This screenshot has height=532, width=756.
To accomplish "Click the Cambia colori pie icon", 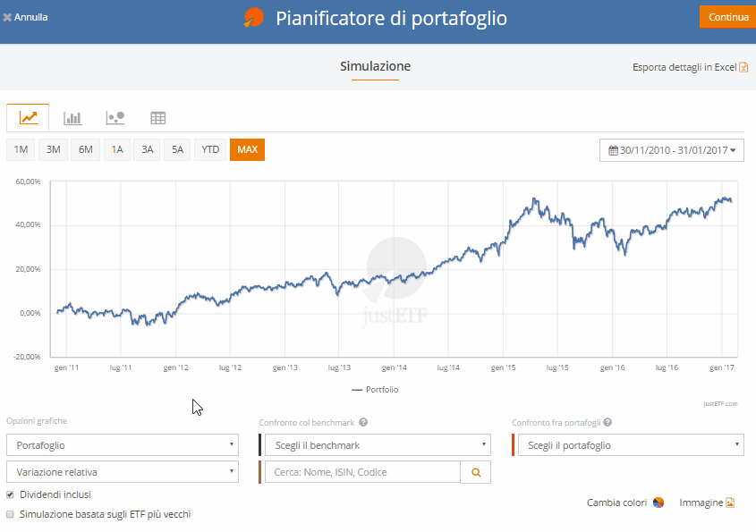I will [658, 502].
